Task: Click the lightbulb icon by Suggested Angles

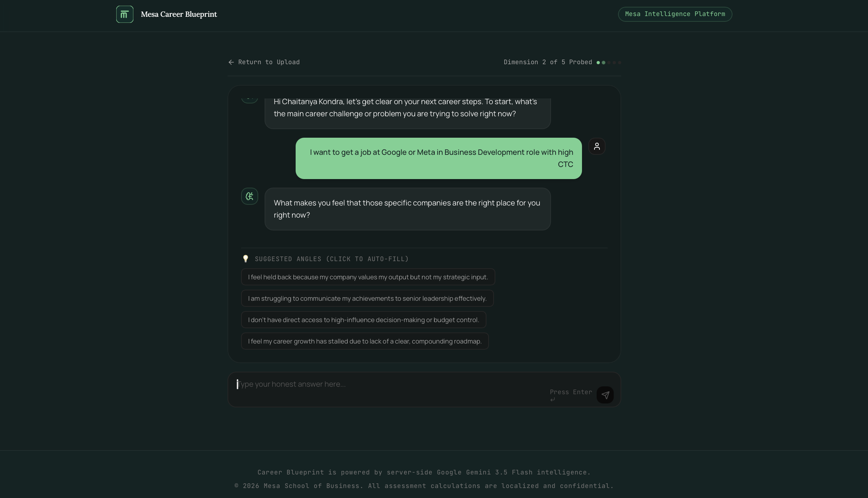Action: coord(245,259)
